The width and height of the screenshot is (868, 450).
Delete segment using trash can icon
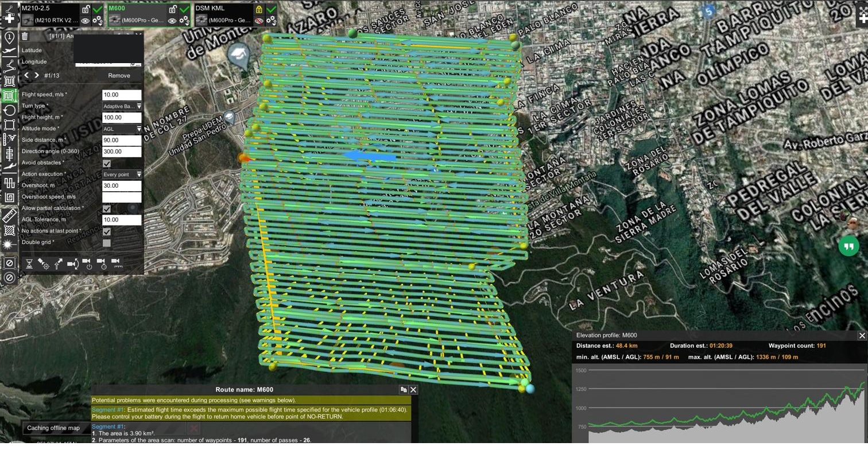click(25, 36)
